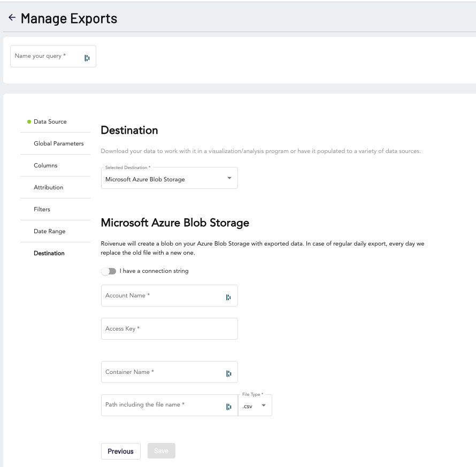476x467 pixels.
Task: Navigate to the Date Range step
Action: pyautogui.click(x=49, y=231)
